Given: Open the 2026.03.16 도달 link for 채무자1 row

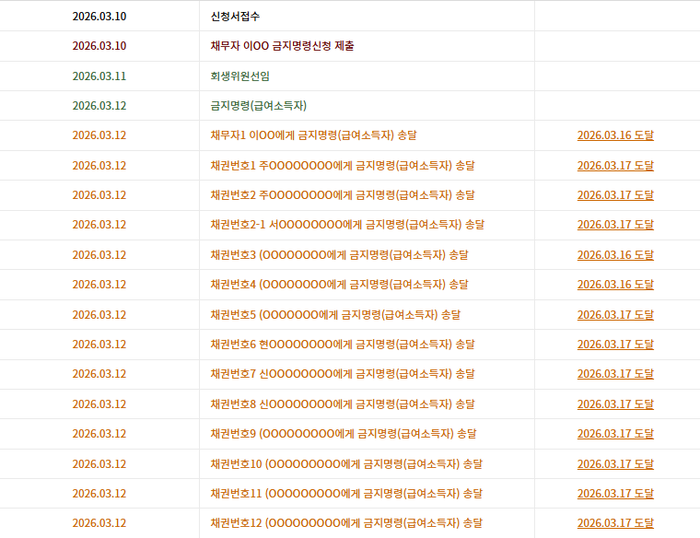Looking at the screenshot, I should 615,135.
